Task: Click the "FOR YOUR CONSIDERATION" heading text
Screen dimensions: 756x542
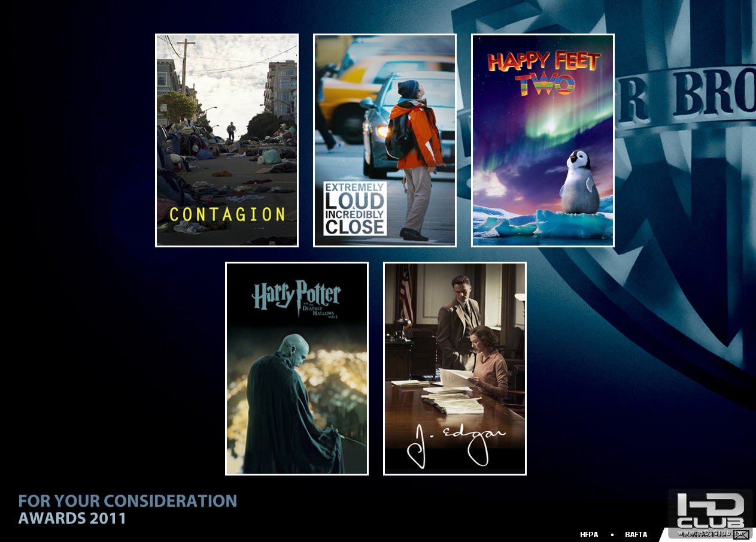Action: pyautogui.click(x=127, y=501)
